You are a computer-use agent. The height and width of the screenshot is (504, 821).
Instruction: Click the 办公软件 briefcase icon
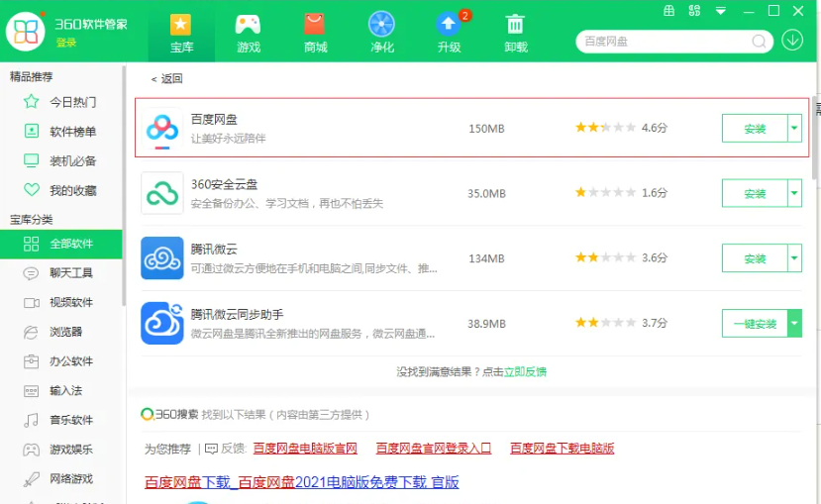(x=31, y=361)
